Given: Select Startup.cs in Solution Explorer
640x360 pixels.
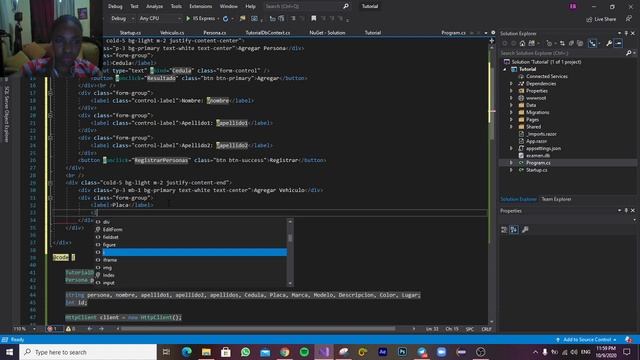Looking at the screenshot, I should (x=536, y=170).
